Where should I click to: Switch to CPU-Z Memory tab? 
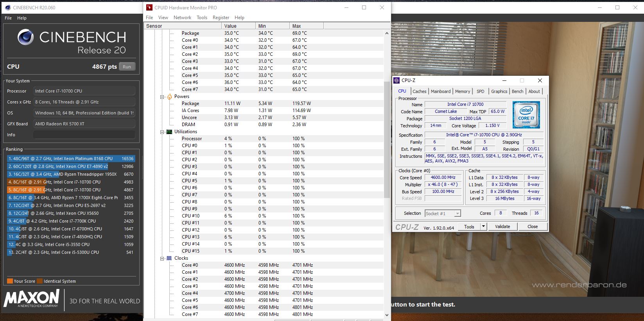coord(463,91)
